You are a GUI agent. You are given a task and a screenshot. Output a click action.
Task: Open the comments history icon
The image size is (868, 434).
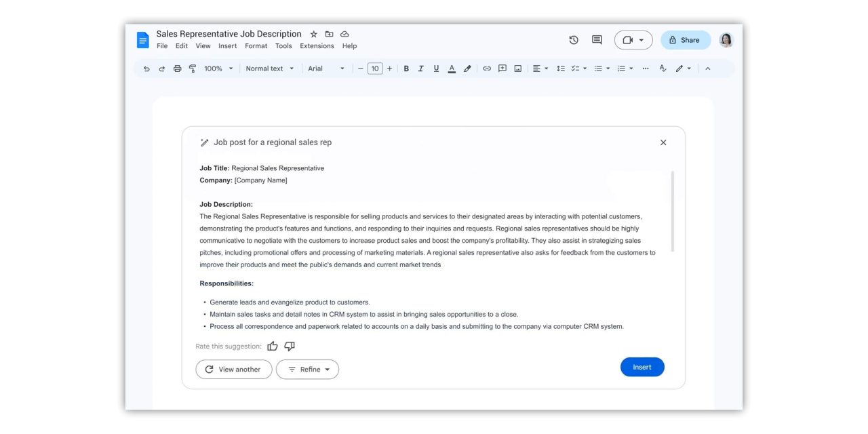[597, 40]
